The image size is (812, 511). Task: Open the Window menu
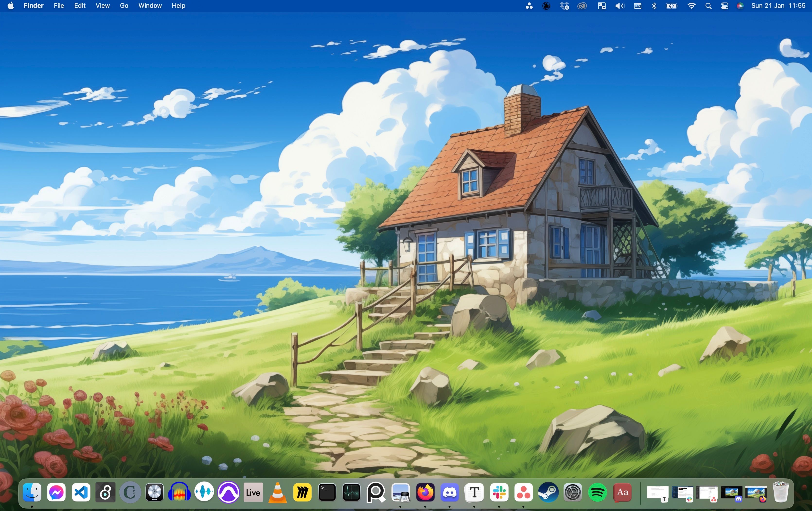pyautogui.click(x=150, y=5)
